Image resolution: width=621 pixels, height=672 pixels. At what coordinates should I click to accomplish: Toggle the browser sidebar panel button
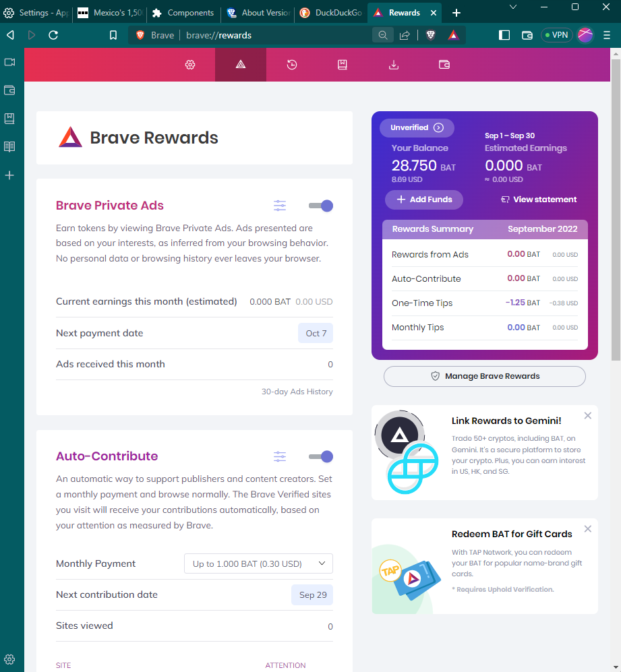click(x=504, y=35)
